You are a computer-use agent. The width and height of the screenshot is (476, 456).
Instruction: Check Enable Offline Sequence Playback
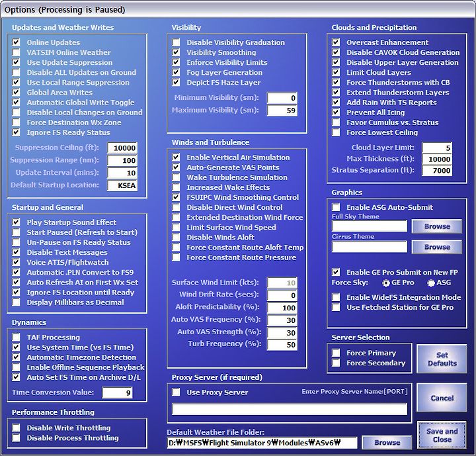[x=16, y=367]
